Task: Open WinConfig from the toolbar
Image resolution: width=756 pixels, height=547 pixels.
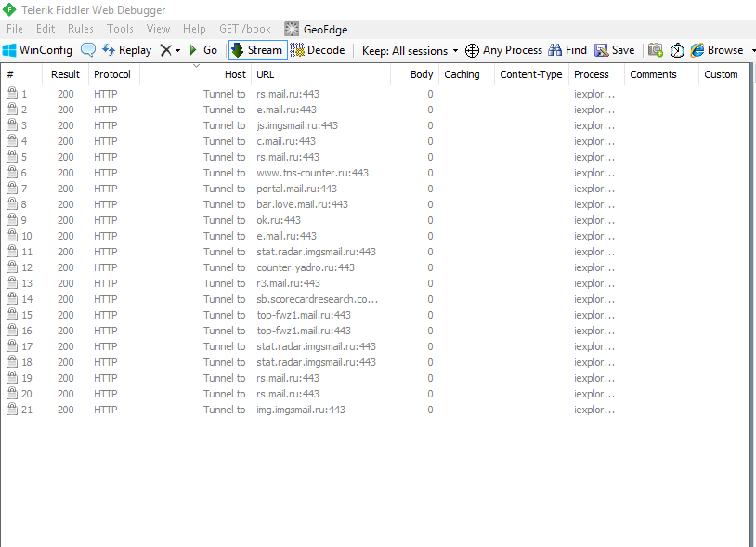Action: pyautogui.click(x=37, y=50)
